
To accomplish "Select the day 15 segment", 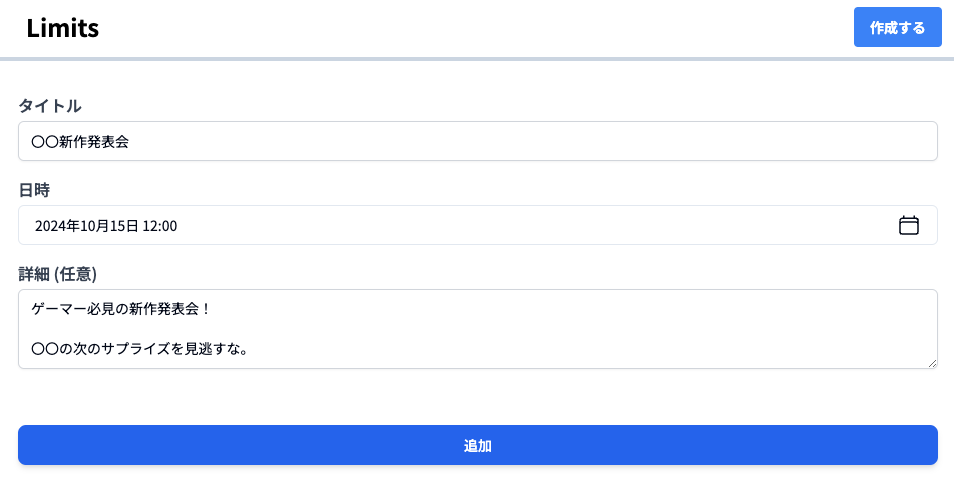I will point(118,226).
